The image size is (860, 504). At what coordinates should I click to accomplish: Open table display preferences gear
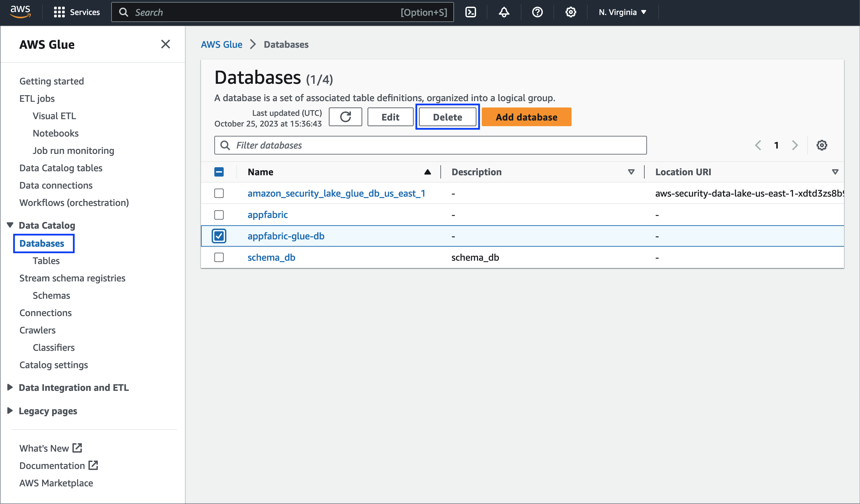[x=822, y=145]
